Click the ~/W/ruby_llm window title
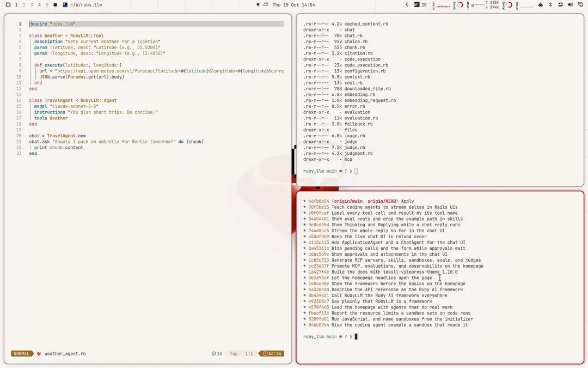This screenshot has height=368, width=588. pyautogui.click(x=86, y=5)
